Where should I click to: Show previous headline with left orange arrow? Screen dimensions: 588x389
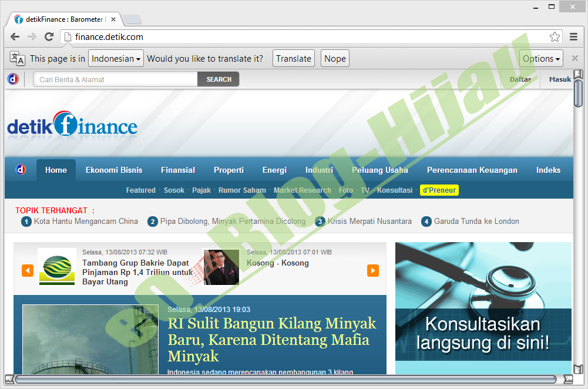click(x=28, y=270)
